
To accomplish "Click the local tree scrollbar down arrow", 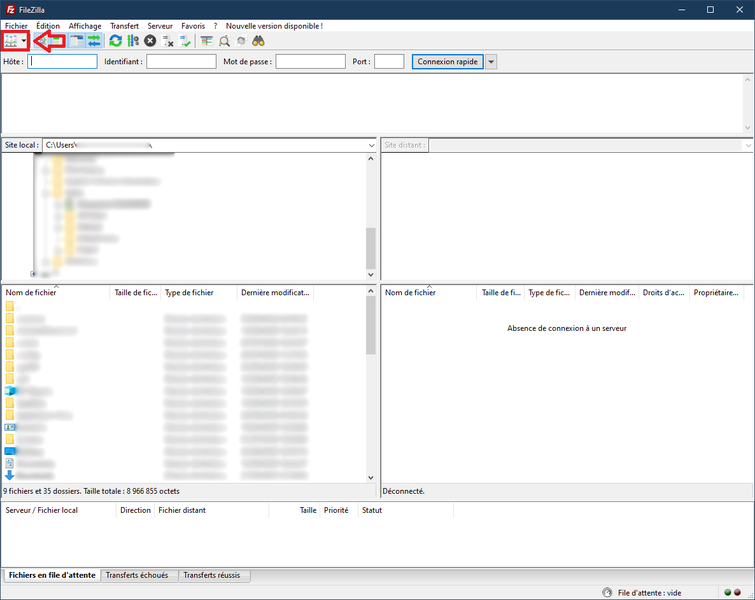I will (371, 274).
